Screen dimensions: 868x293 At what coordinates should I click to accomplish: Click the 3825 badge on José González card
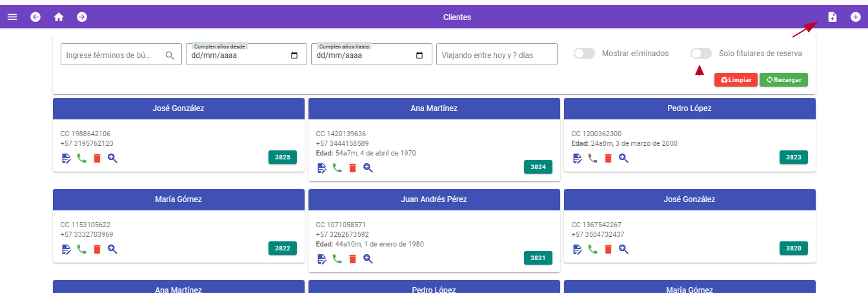pos(282,157)
